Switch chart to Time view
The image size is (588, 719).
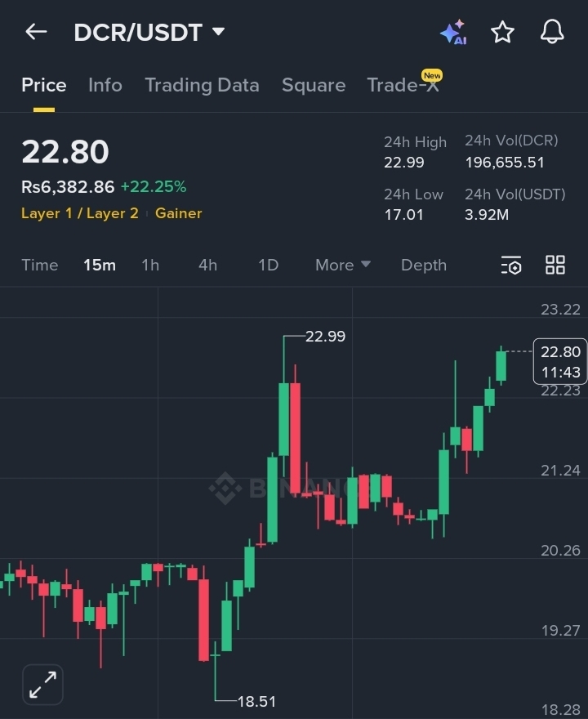tap(40, 265)
